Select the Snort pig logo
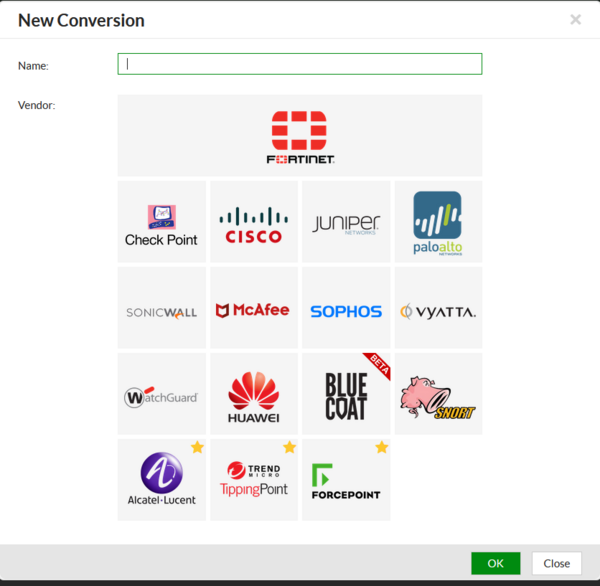Screen dimensions: 600x586 [x=438, y=394]
